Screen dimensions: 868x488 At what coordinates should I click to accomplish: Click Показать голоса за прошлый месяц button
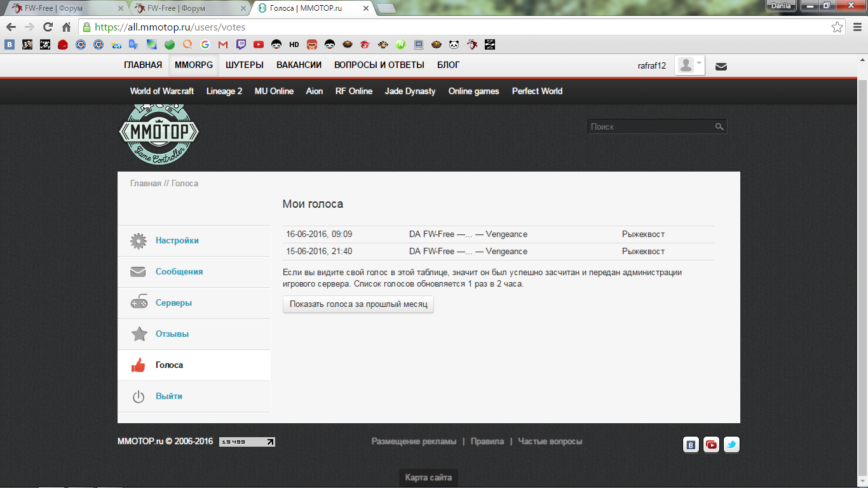358,304
